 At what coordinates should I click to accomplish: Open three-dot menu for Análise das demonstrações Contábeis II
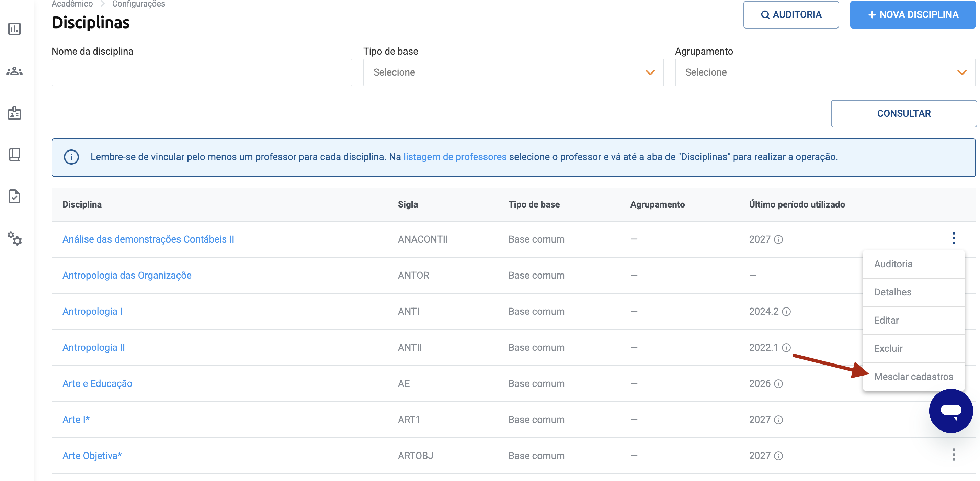[953, 238]
